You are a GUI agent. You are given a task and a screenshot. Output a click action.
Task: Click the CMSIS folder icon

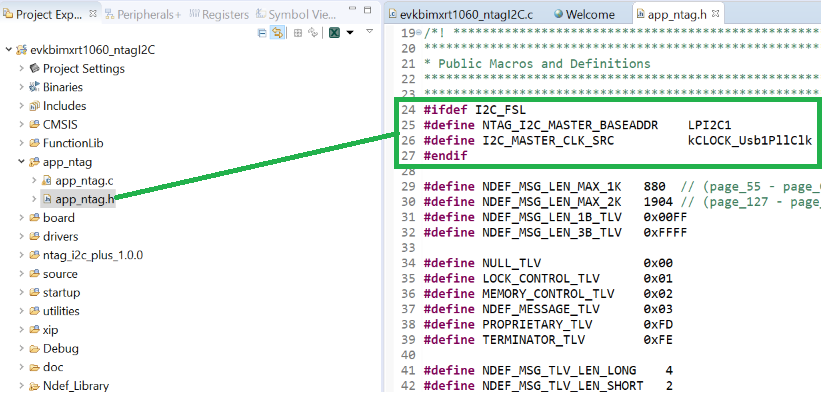tap(34, 125)
